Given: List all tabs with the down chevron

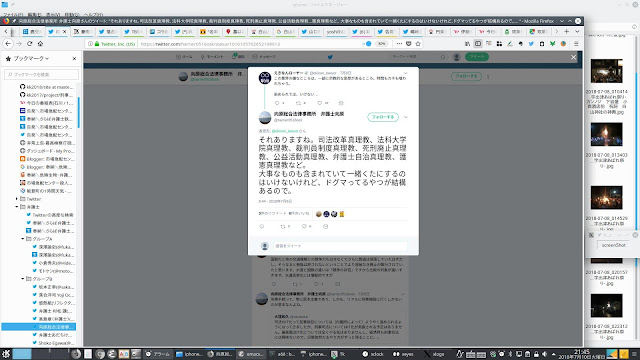Looking at the screenshot, I should 577,31.
